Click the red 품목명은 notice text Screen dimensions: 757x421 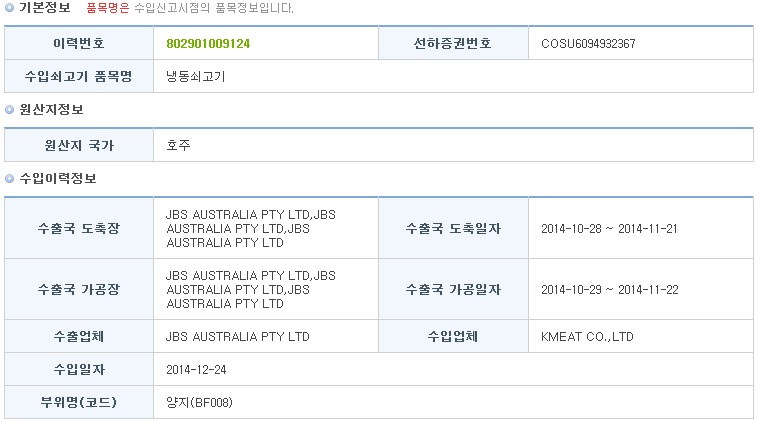pyautogui.click(x=108, y=8)
